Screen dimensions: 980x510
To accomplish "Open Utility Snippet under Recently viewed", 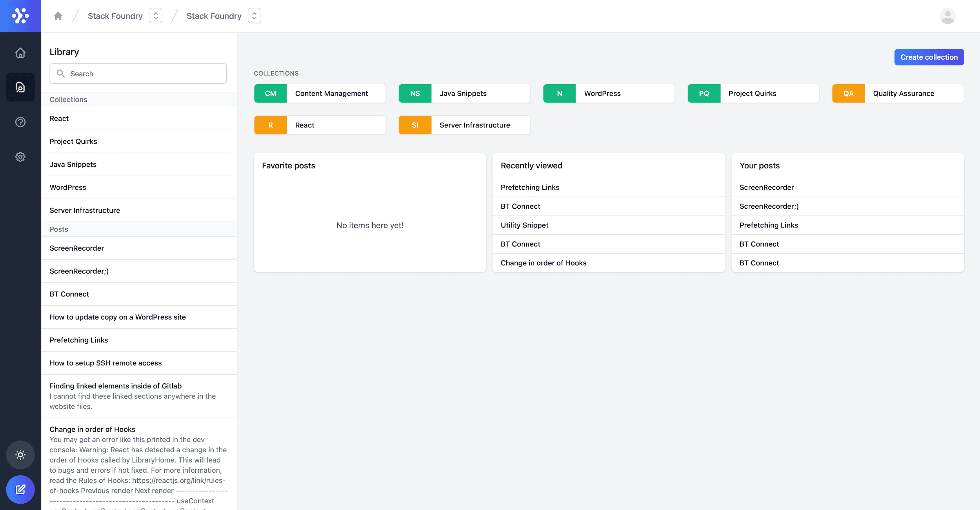I will click(524, 225).
